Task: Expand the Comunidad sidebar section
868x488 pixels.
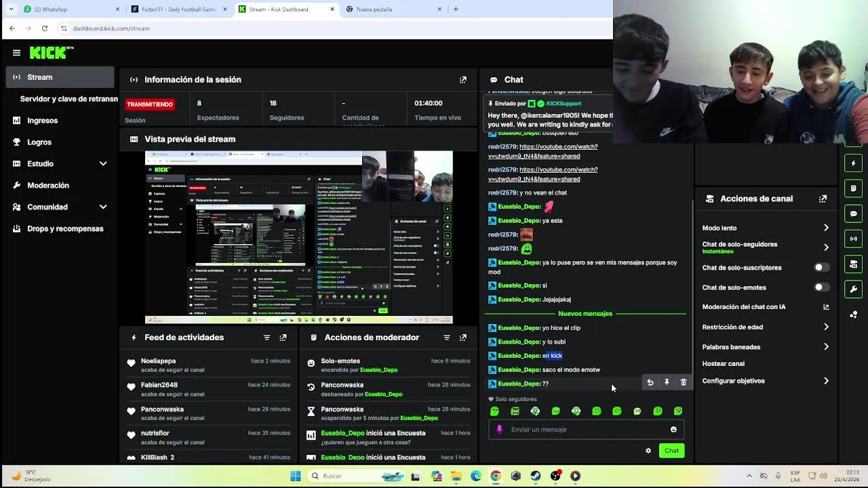Action: click(103, 207)
